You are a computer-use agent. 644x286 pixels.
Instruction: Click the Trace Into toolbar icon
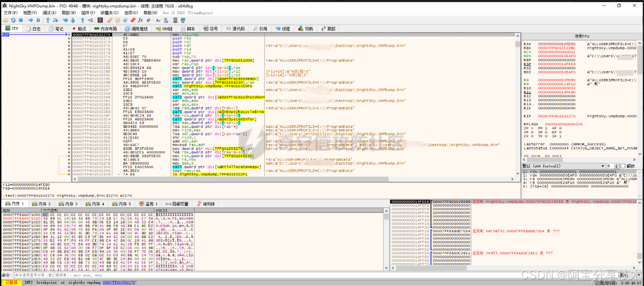tap(65, 20)
